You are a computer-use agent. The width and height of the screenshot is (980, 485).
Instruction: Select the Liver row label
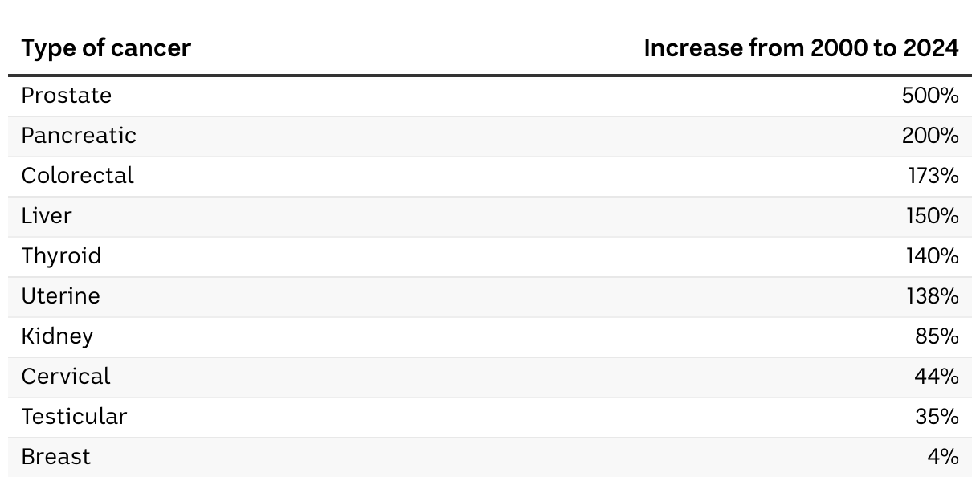click(x=47, y=216)
